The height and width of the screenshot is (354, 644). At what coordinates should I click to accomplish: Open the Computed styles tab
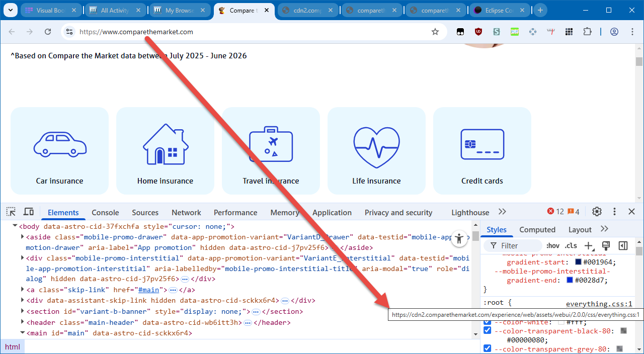(537, 229)
